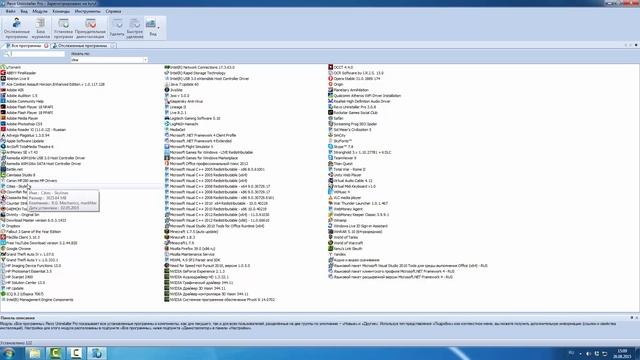Screen dimensions: 640x360
Task: Select Mozilla Firefox 39.0 entry
Action: pos(190,249)
